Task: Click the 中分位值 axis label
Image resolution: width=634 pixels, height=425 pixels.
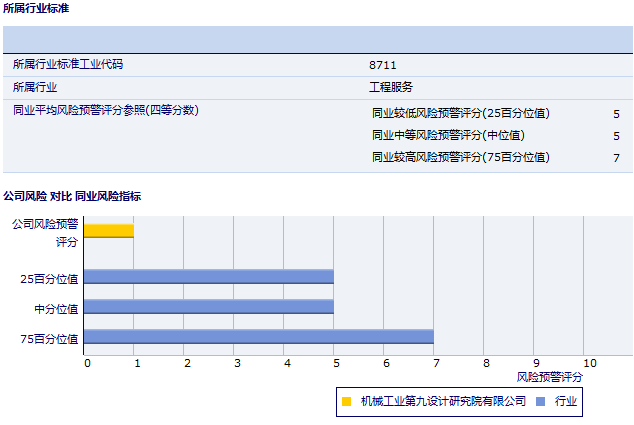Action: [56, 309]
